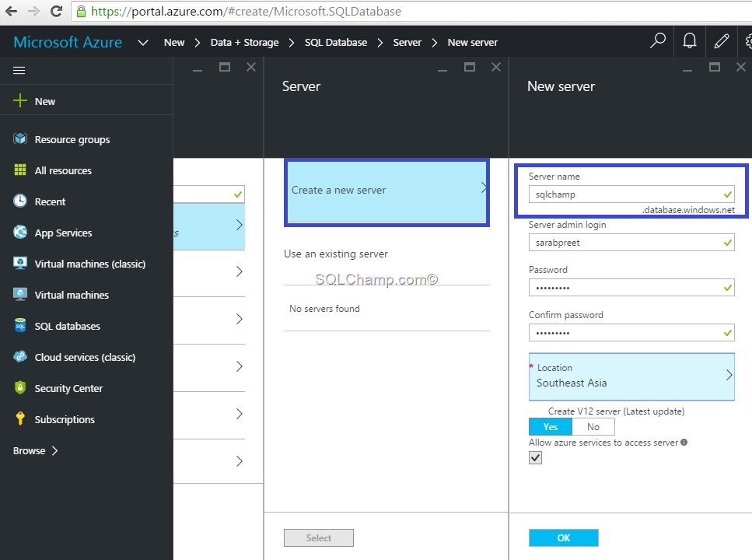Click Use an existing server label

[x=336, y=254]
